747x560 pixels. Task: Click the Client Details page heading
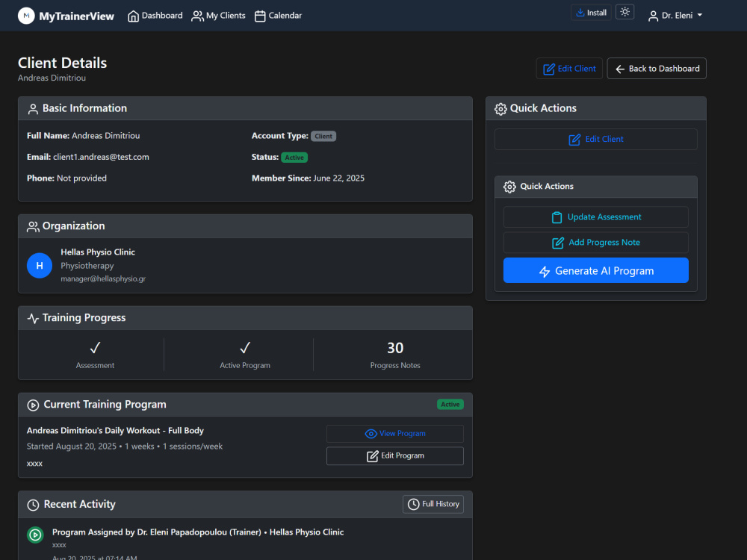63,63
